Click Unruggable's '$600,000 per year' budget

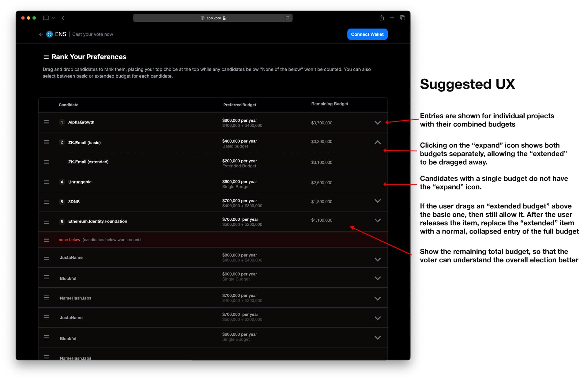(x=239, y=182)
